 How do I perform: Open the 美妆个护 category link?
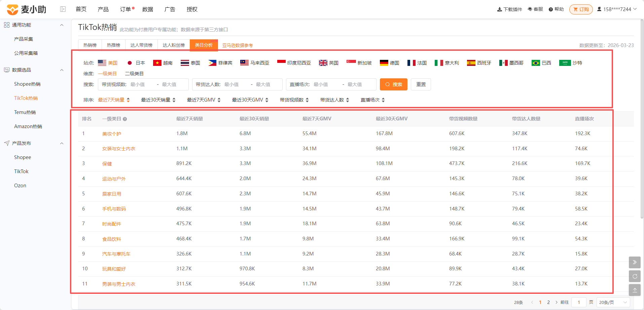111,134
